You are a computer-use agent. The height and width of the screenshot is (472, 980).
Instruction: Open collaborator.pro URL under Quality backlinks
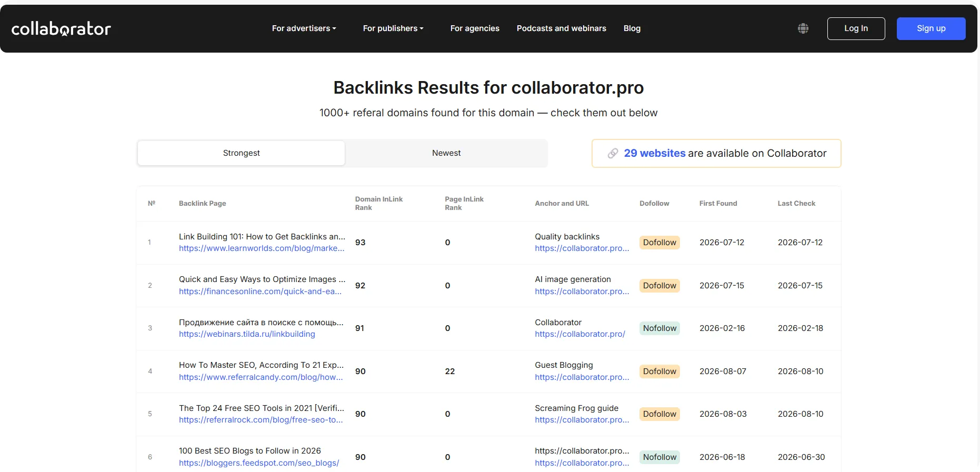pyautogui.click(x=582, y=248)
